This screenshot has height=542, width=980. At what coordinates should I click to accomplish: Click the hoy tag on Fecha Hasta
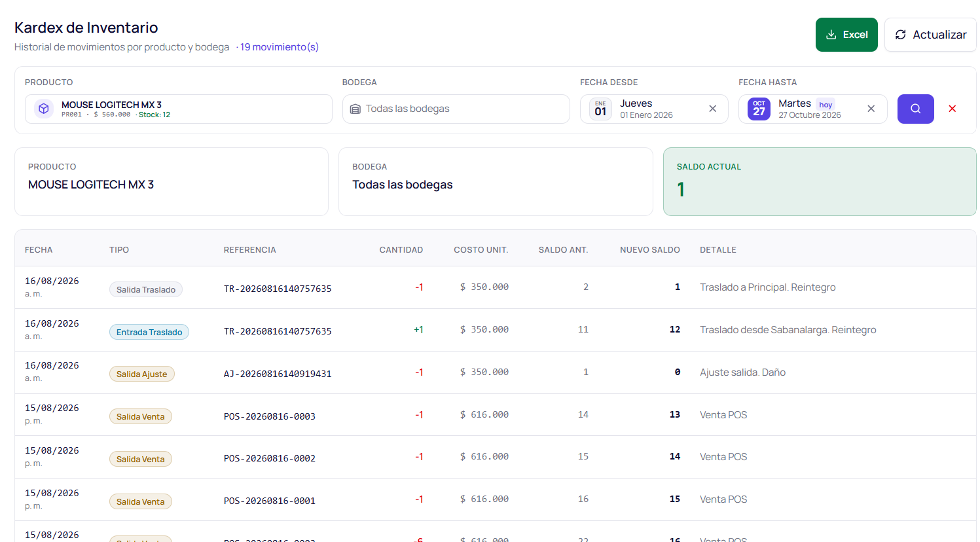coord(826,105)
